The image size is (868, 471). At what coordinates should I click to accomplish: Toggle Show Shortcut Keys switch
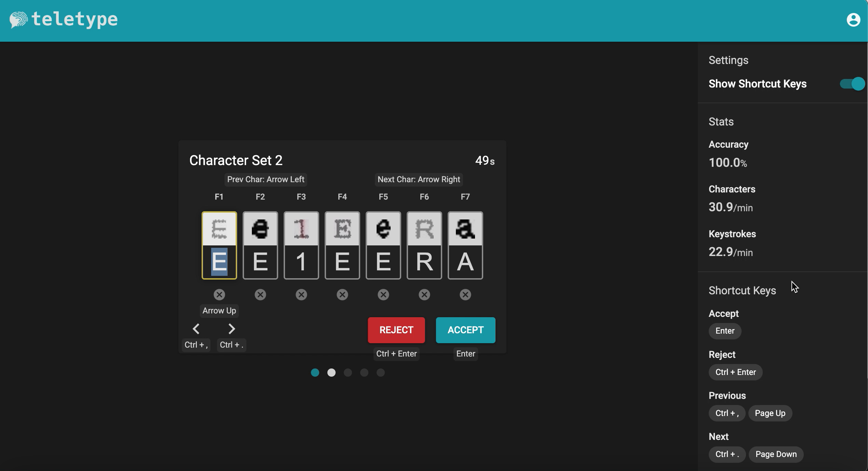point(852,84)
